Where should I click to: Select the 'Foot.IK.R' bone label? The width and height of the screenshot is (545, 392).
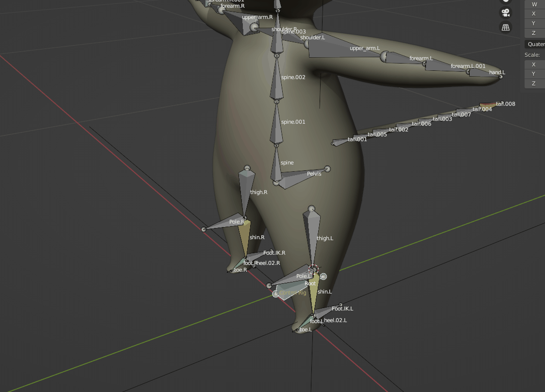[274, 253]
